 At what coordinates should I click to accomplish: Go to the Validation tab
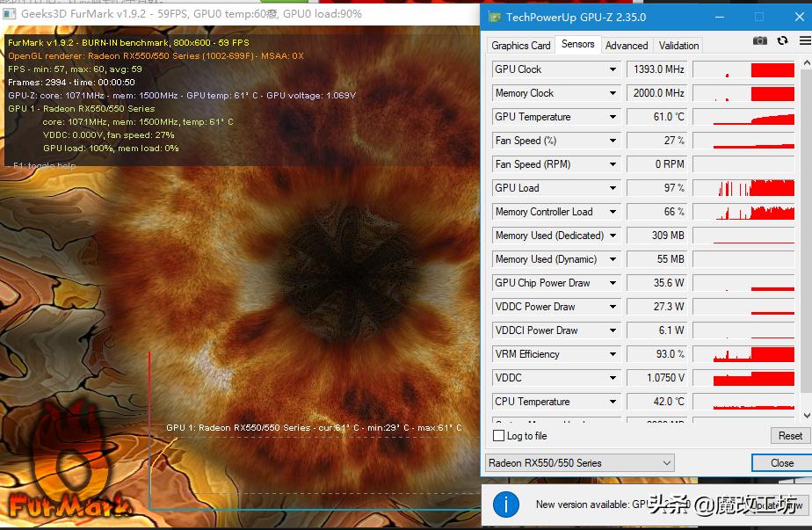pos(678,46)
